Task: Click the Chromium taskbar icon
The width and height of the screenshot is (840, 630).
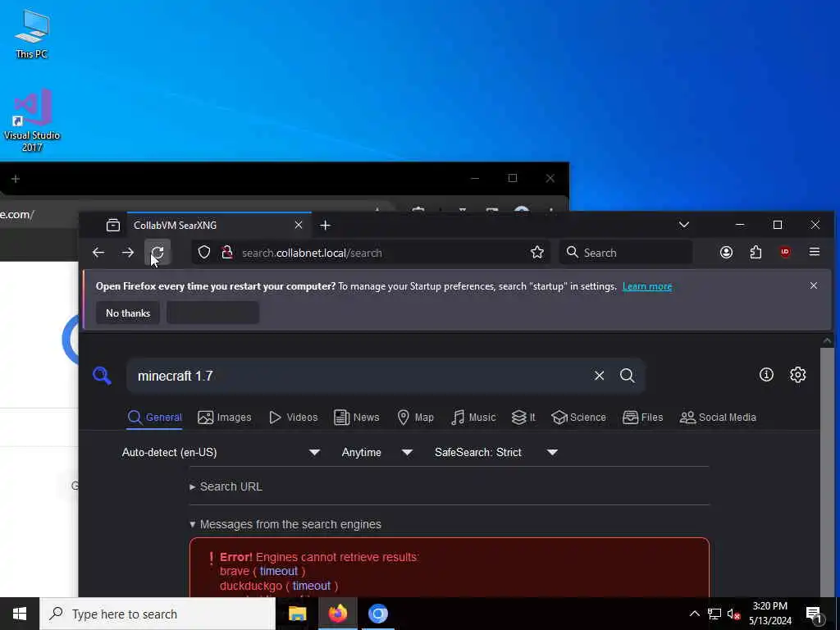Action: 377,614
